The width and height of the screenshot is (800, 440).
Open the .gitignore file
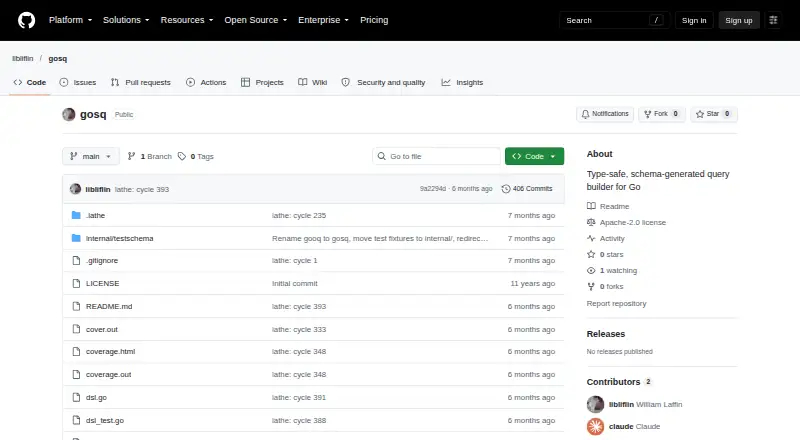[102, 260]
